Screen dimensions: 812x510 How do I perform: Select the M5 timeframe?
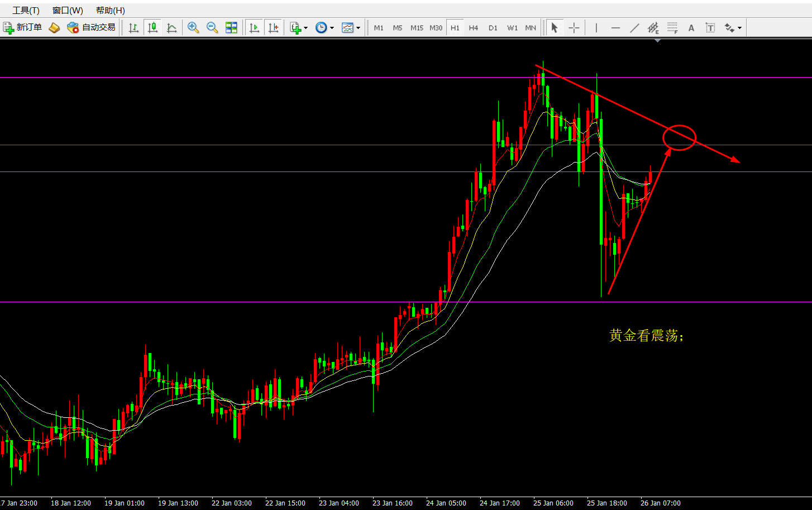(398, 28)
